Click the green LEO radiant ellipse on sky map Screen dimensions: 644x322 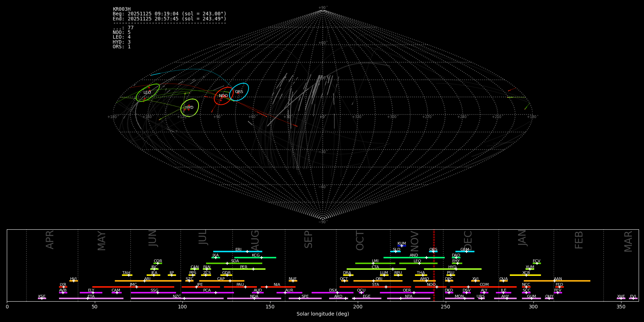click(x=148, y=93)
